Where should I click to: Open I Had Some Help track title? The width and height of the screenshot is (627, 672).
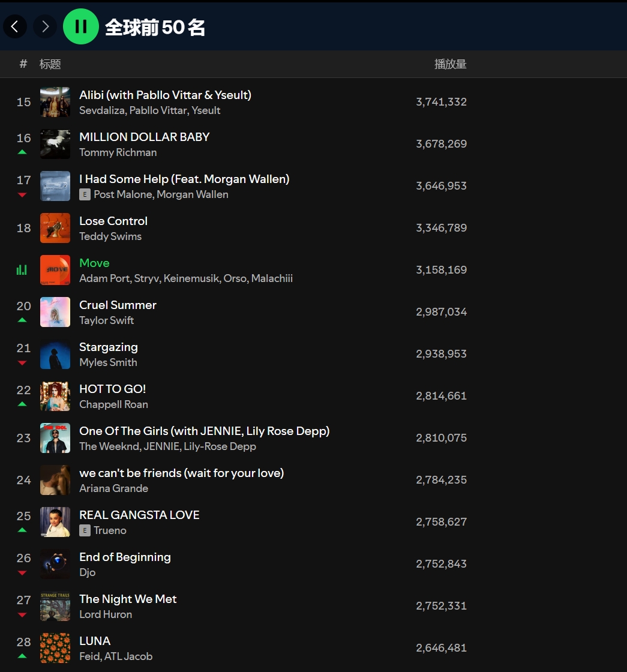point(184,179)
